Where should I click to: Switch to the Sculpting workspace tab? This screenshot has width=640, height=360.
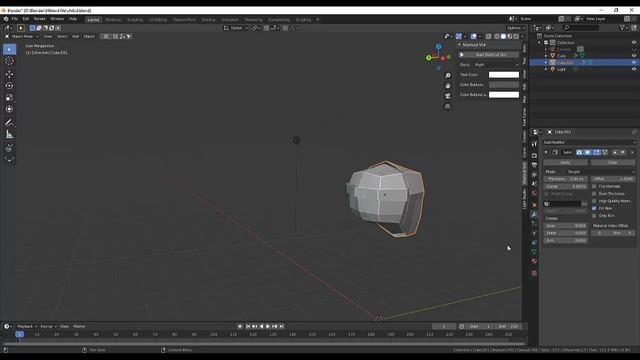pos(135,20)
